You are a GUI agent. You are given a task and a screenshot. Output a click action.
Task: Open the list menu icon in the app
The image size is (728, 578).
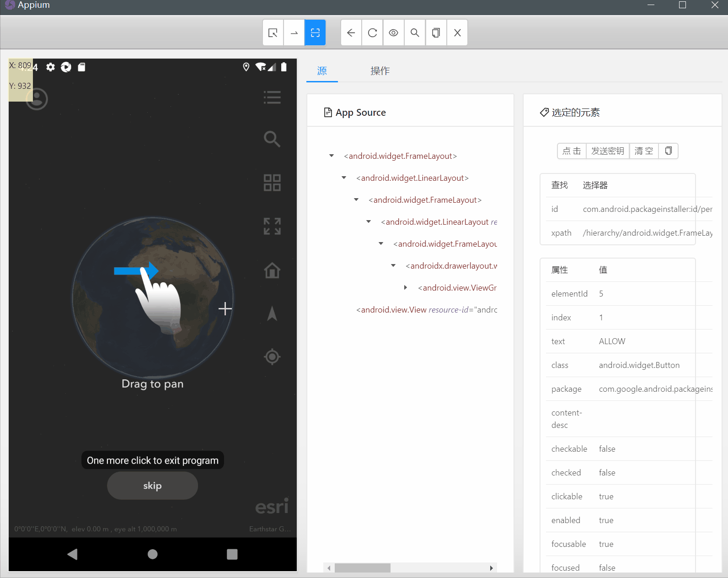point(272,97)
